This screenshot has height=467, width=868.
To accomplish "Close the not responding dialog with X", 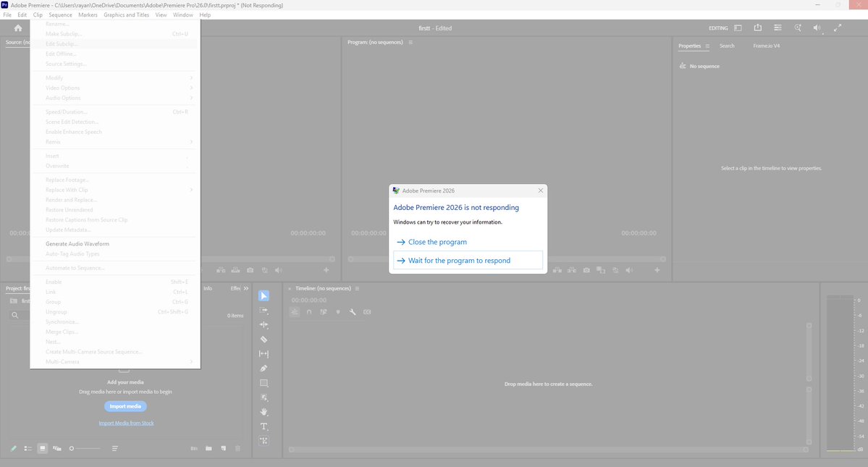I will click(x=540, y=190).
